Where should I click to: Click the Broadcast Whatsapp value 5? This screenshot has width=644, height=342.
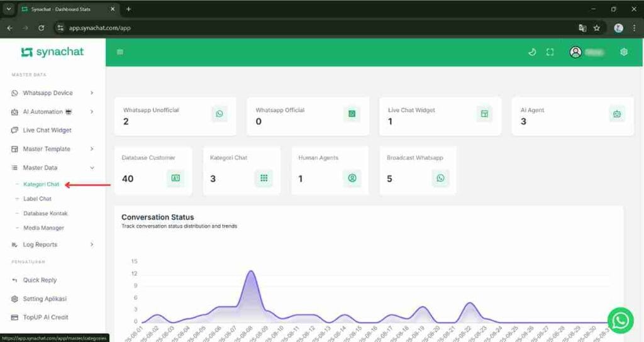(x=389, y=179)
